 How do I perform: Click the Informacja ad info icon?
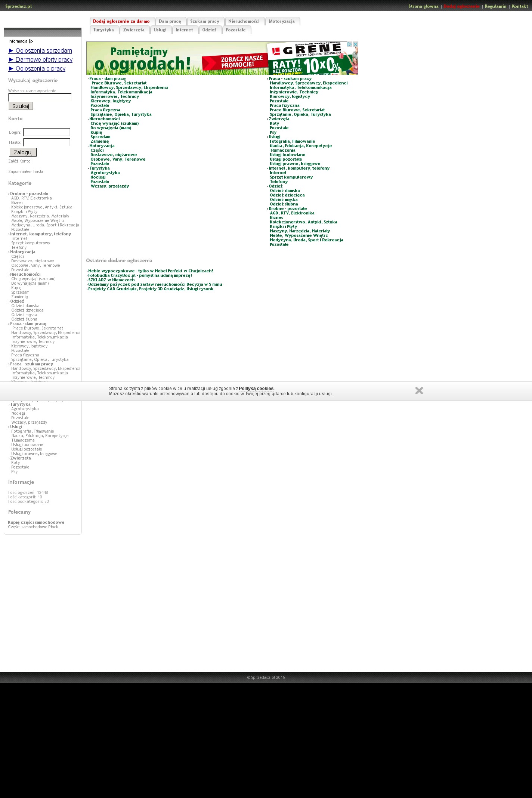(31, 41)
